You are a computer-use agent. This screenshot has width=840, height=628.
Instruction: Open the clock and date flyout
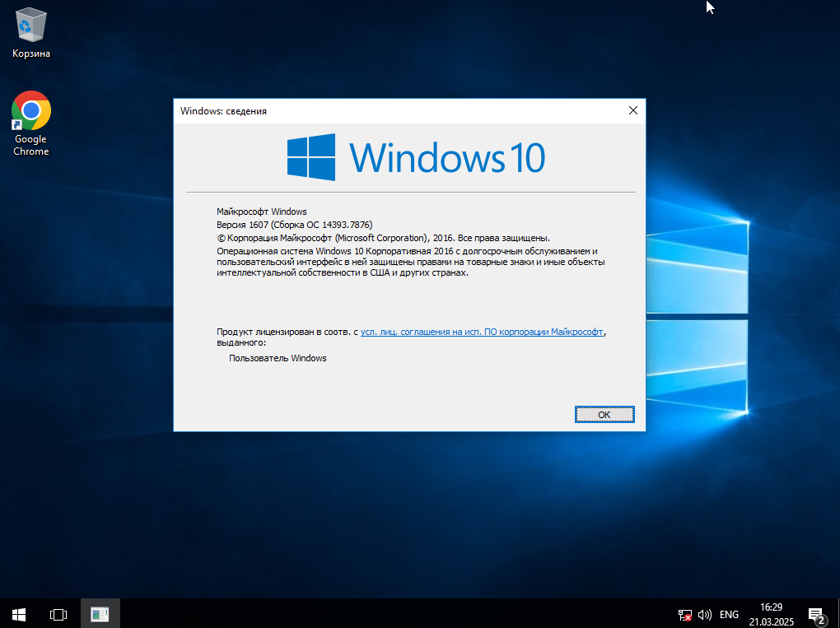[772, 615]
